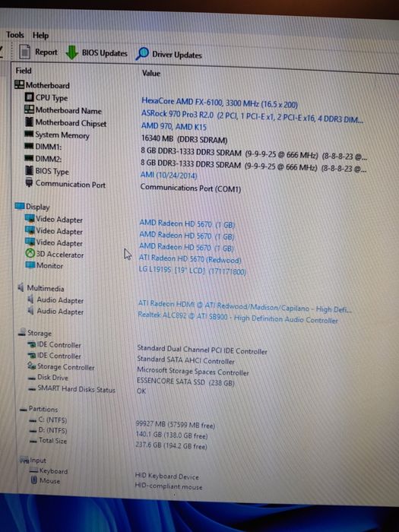Screen dimensions: 399x532
Task: Open the Help menu
Action: point(40,35)
